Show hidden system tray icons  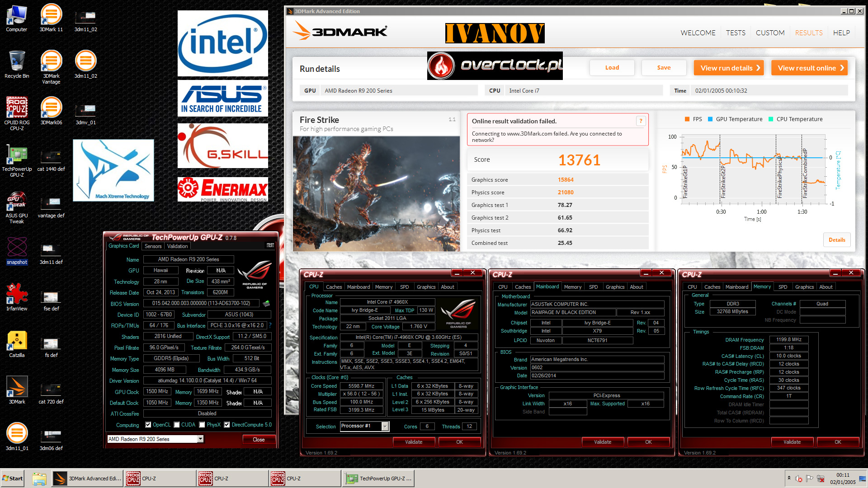(x=789, y=478)
